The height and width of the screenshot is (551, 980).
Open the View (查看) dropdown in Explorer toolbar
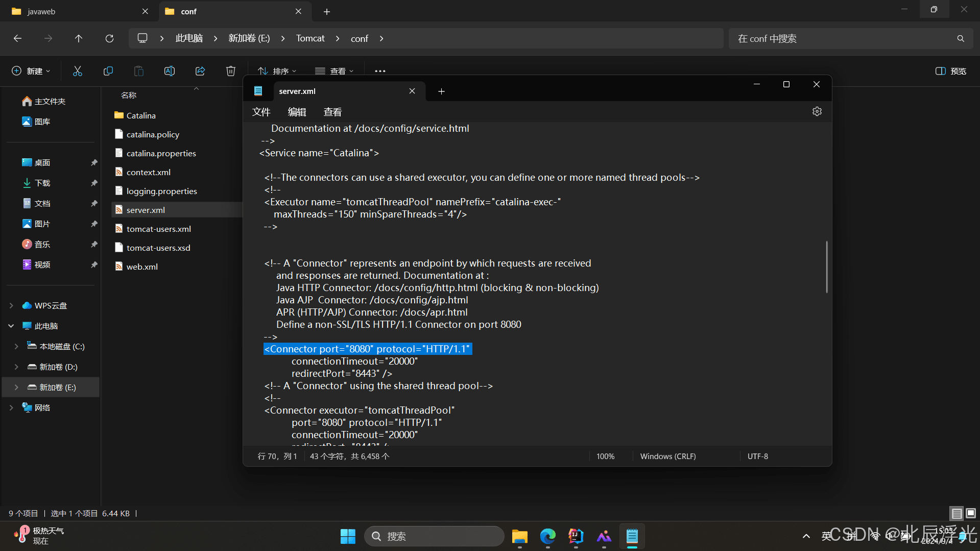(334, 71)
